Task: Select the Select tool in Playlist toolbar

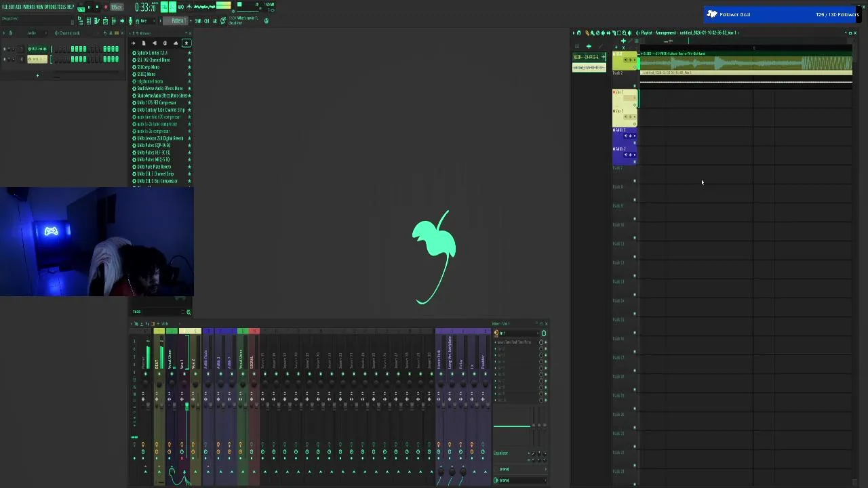Action: pos(619,33)
